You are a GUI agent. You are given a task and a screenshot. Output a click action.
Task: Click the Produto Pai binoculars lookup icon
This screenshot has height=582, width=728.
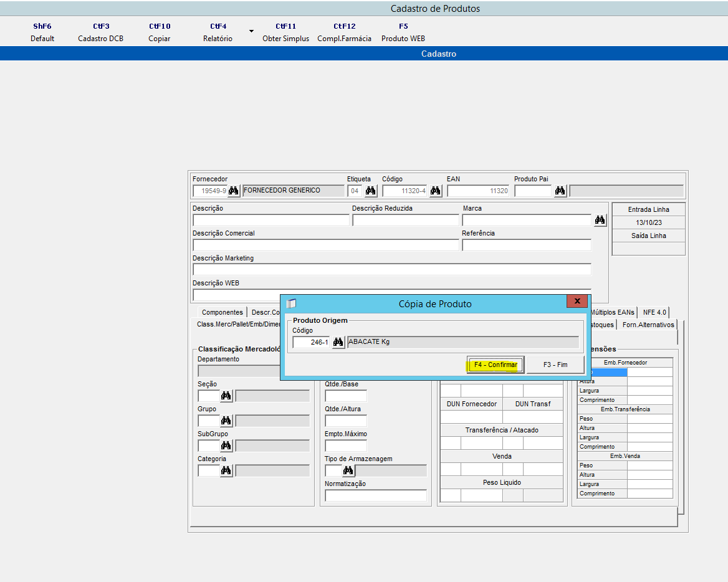click(559, 191)
